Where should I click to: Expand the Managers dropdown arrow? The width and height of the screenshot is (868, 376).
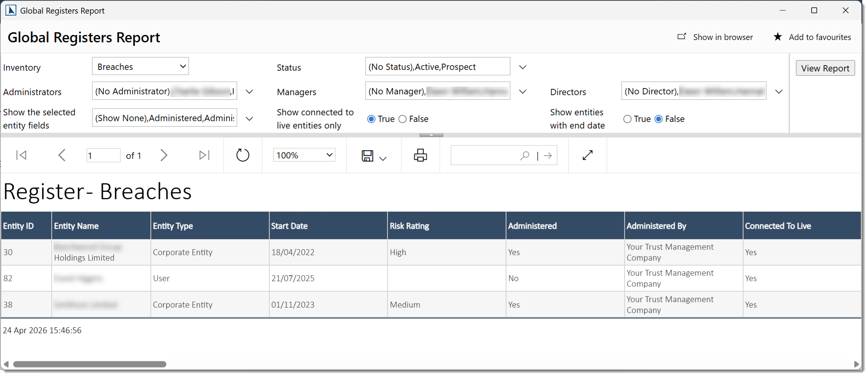523,92
